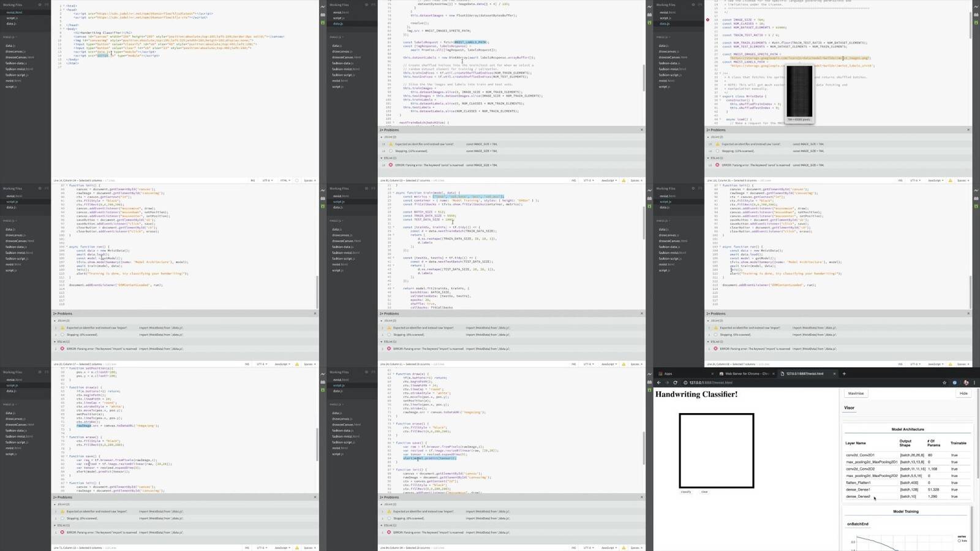Click Working Files gear in mnist.html editor
The width and height of the screenshot is (980, 551).
40,5
